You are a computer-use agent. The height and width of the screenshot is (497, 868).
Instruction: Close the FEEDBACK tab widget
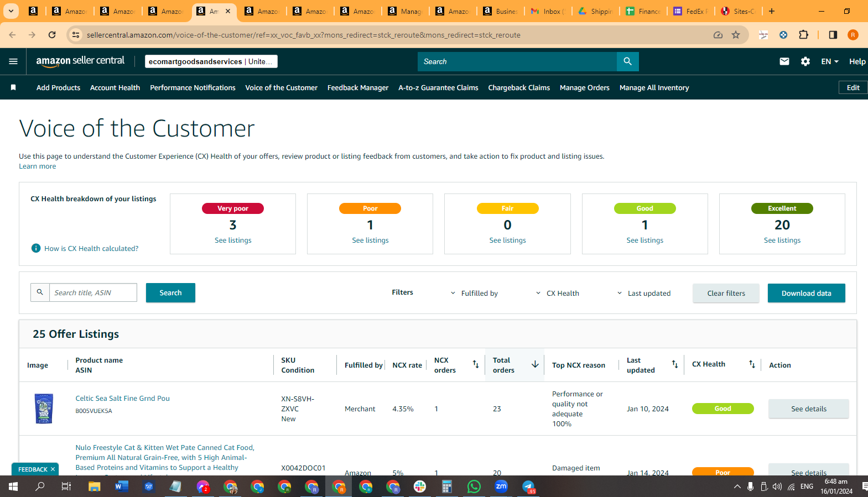(x=53, y=469)
